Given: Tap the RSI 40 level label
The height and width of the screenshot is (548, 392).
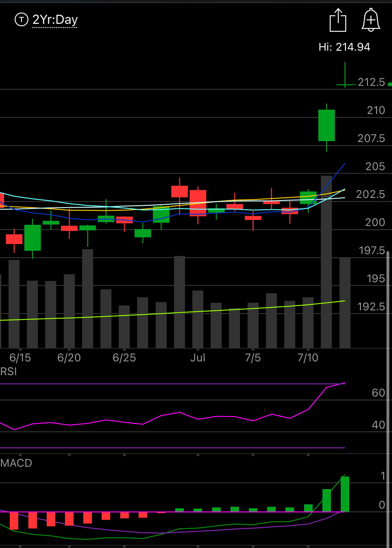Looking at the screenshot, I should pos(379,425).
